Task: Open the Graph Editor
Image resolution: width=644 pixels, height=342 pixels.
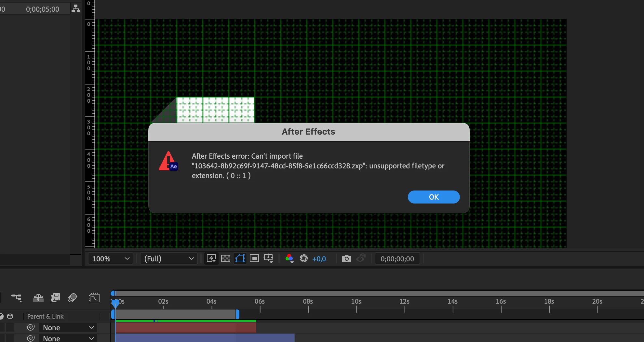Action: (94, 297)
